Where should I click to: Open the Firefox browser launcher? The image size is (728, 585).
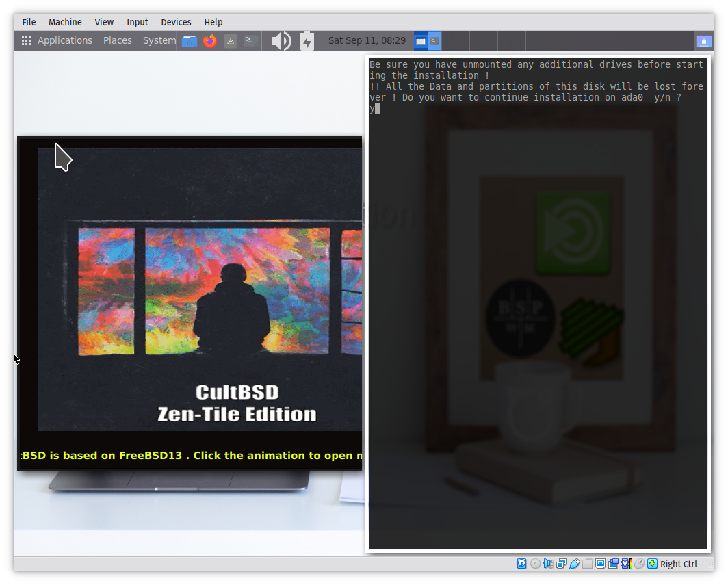[x=210, y=41]
